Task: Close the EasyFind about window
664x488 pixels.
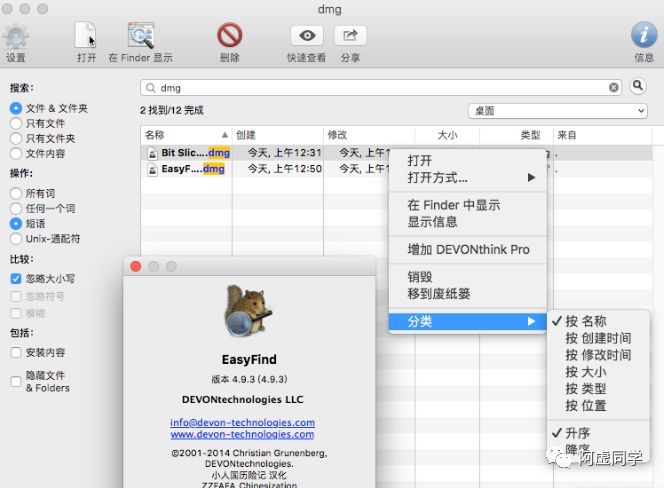Action: 136,266
